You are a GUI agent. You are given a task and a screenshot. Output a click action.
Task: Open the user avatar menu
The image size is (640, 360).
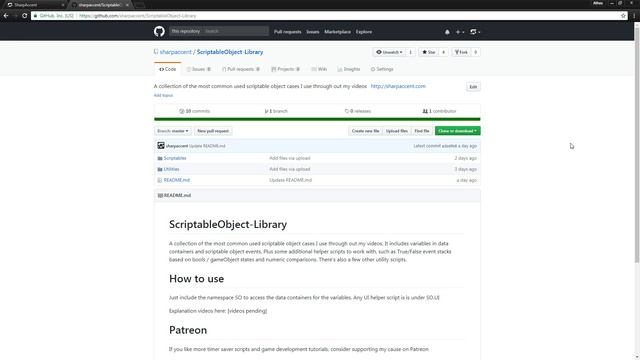point(475,32)
